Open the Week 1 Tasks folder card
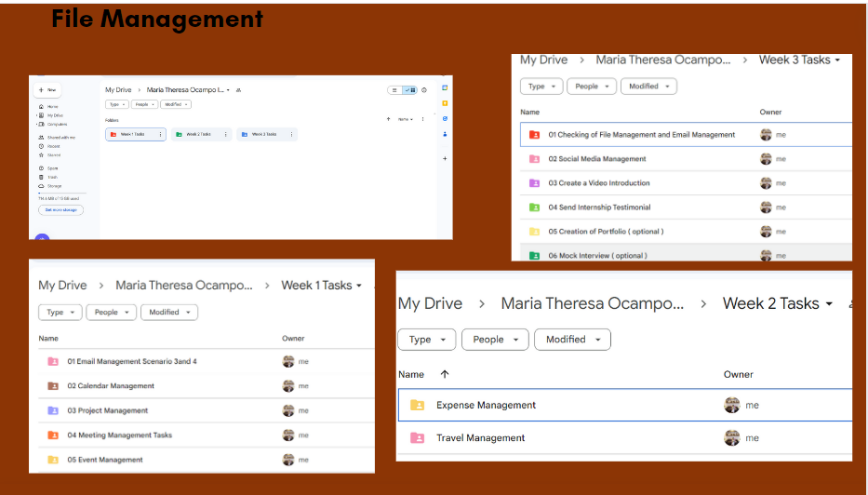The image size is (868, 495). (x=136, y=135)
